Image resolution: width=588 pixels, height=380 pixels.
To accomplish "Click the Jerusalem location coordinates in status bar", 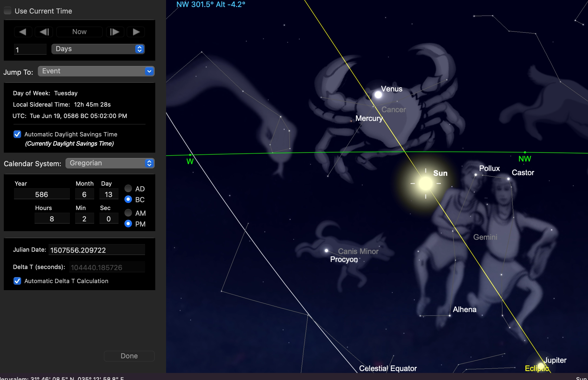I will tap(62, 378).
